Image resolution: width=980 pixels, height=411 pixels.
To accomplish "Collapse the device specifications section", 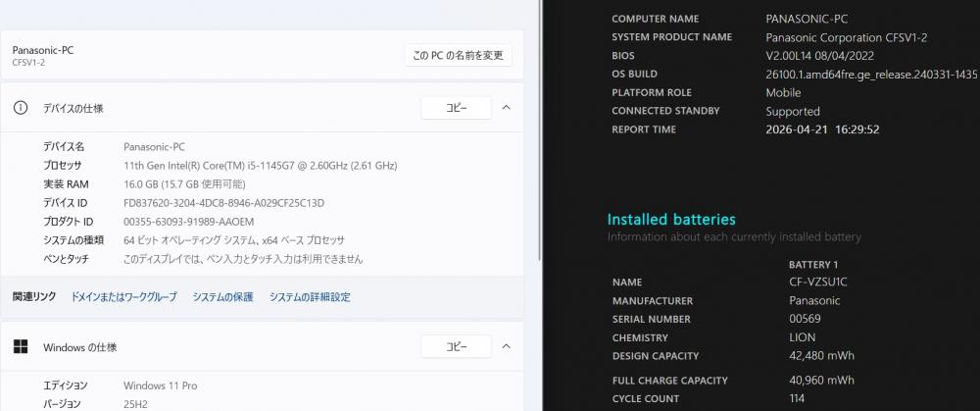I will coord(507,108).
